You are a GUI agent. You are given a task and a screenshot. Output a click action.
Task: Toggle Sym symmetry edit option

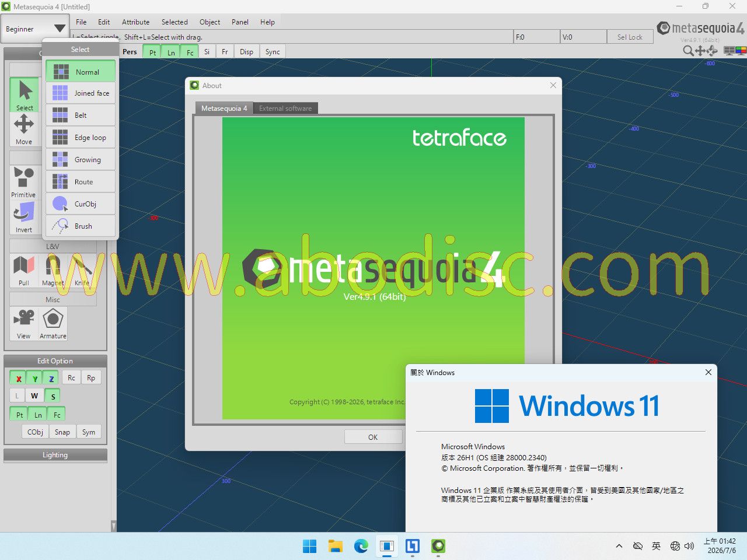89,432
